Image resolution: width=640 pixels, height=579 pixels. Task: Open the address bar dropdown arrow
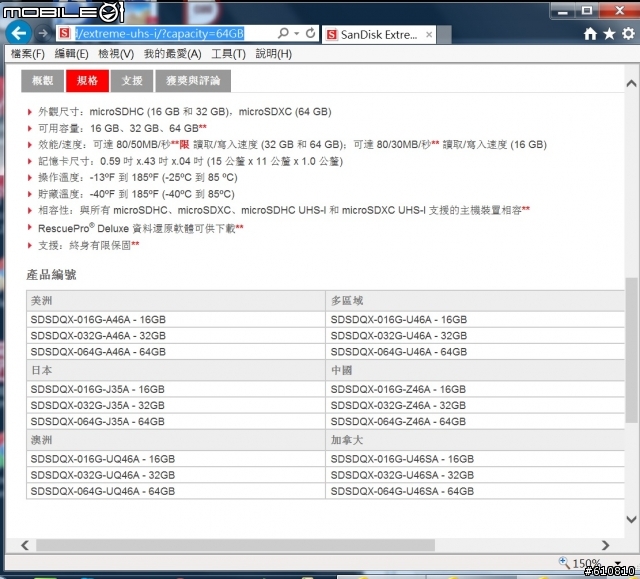click(x=297, y=33)
